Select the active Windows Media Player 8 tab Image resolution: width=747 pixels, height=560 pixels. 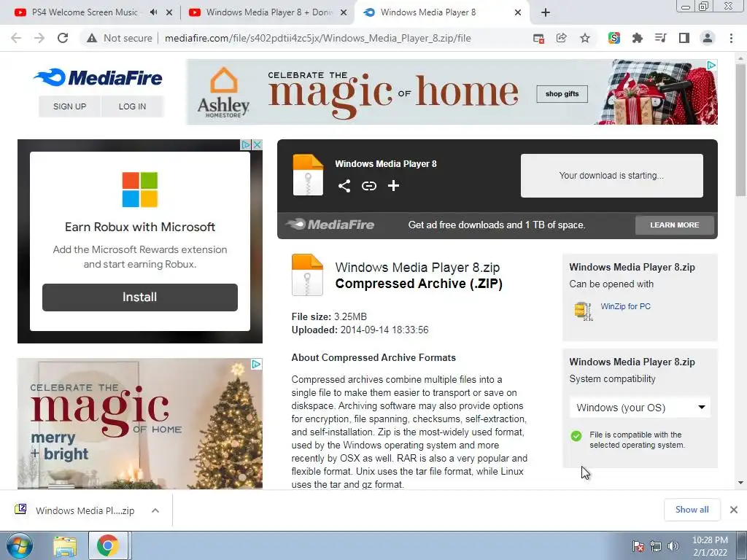coord(427,12)
